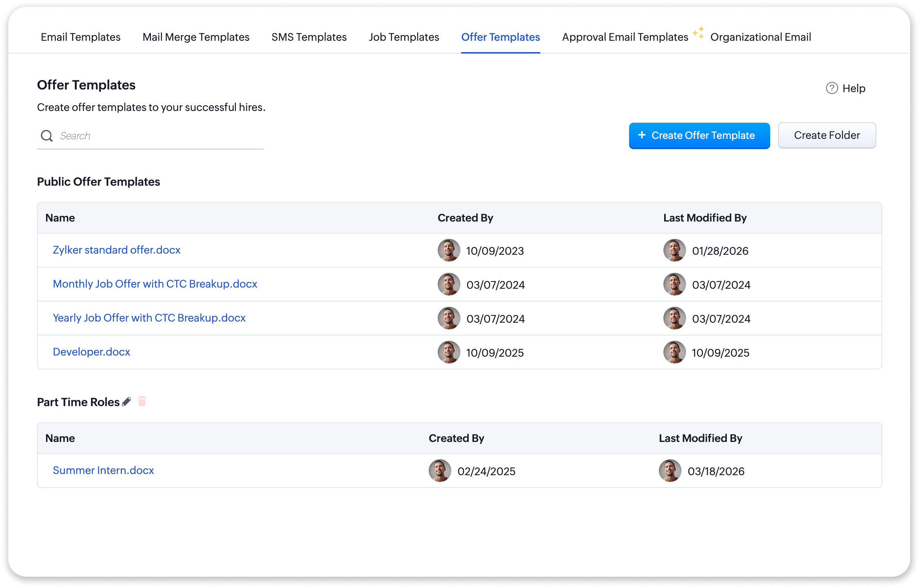This screenshot has width=920, height=588.
Task: Click last modifier avatar in Developer.docx row
Action: coord(674,352)
